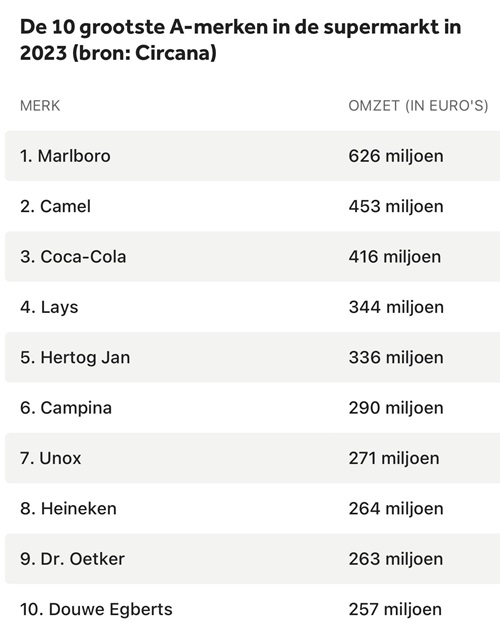Select the Lays row
The width and height of the screenshot is (500, 636).
pyautogui.click(x=252, y=307)
